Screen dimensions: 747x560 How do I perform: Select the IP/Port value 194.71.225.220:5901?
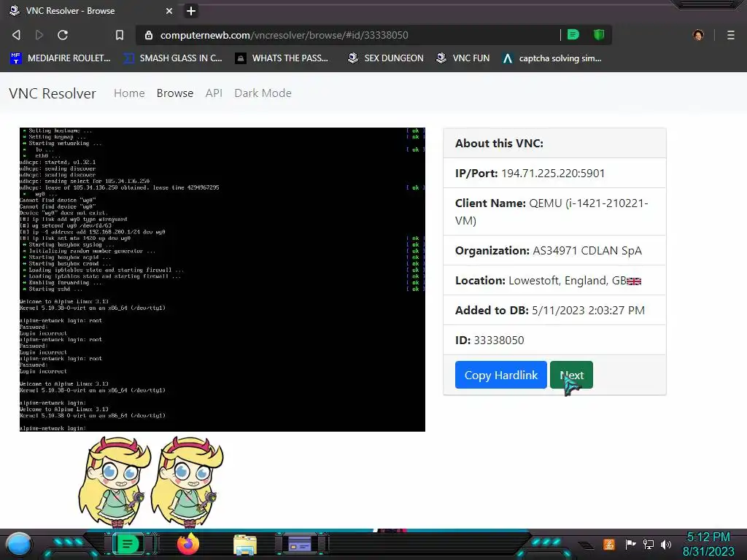(553, 174)
